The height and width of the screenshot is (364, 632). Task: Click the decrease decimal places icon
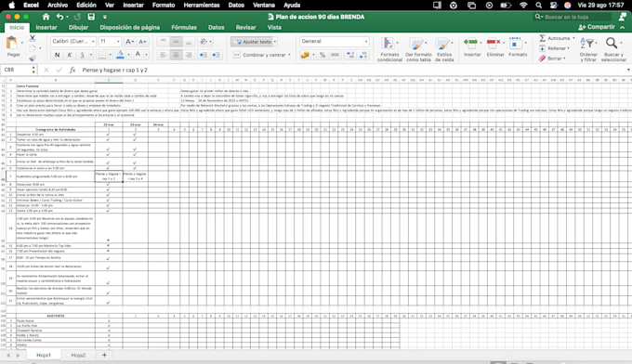[363, 55]
